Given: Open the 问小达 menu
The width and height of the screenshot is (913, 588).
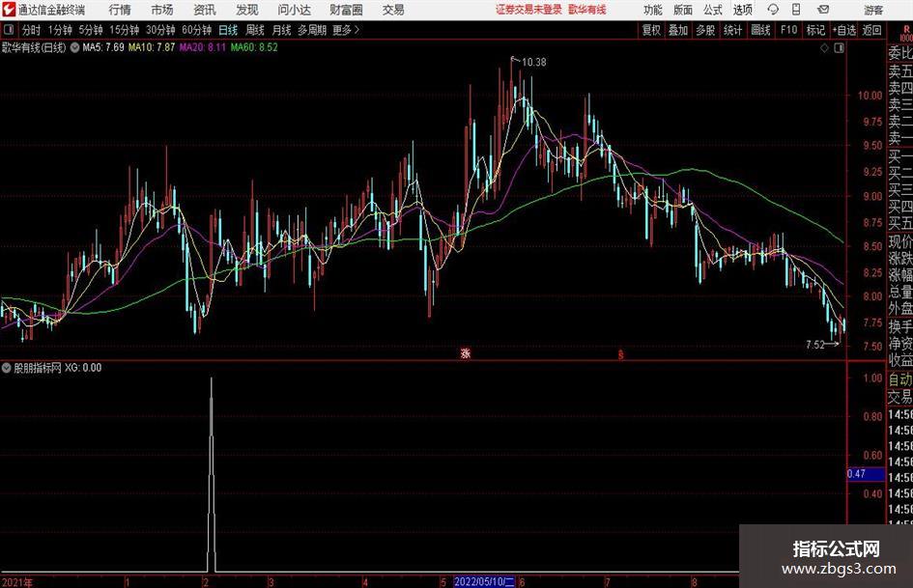Looking at the screenshot, I should (294, 10).
